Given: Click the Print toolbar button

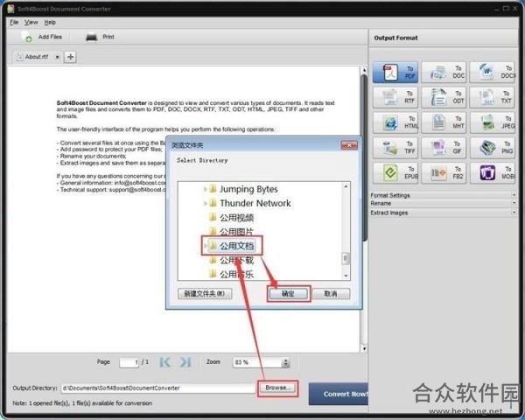Looking at the screenshot, I should 100,37.
